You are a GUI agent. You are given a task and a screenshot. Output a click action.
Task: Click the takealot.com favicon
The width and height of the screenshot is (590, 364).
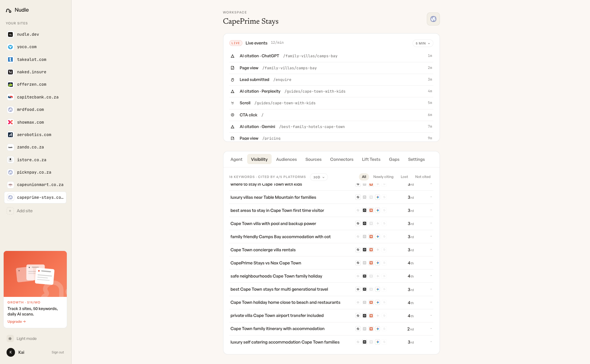(x=11, y=59)
